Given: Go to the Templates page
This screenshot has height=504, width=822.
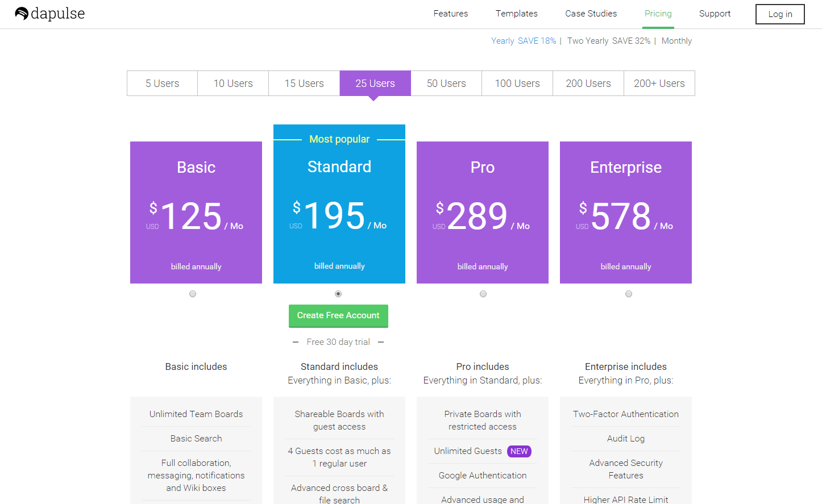Looking at the screenshot, I should coord(516,14).
